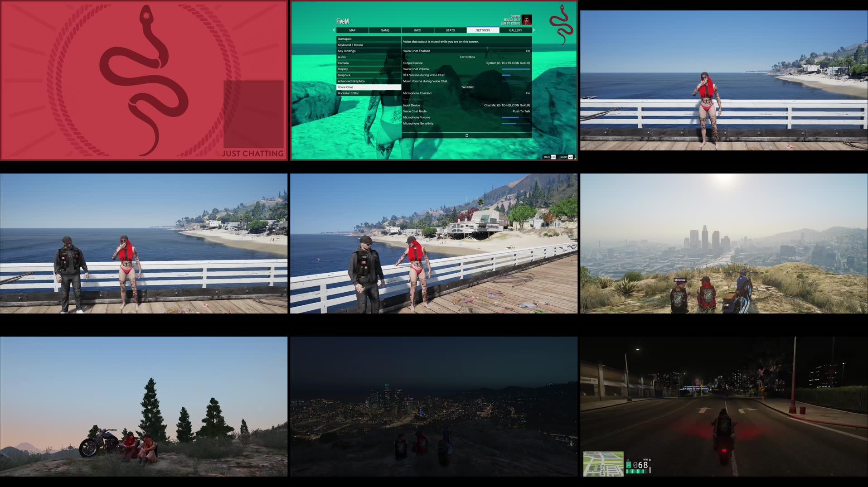Open the sunset pine trees thumbnail

[144, 406]
